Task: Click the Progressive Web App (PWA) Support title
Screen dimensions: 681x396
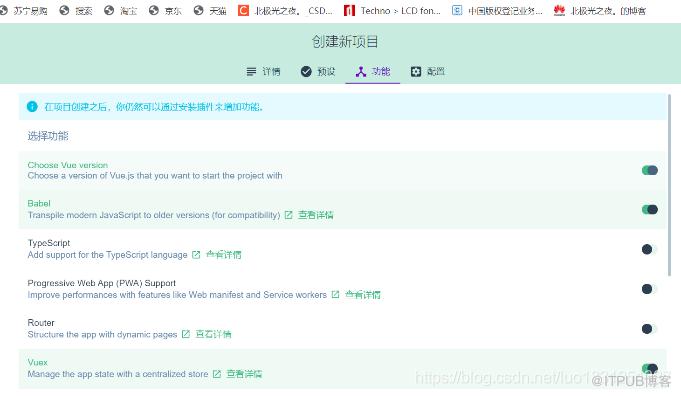Action: tap(102, 283)
